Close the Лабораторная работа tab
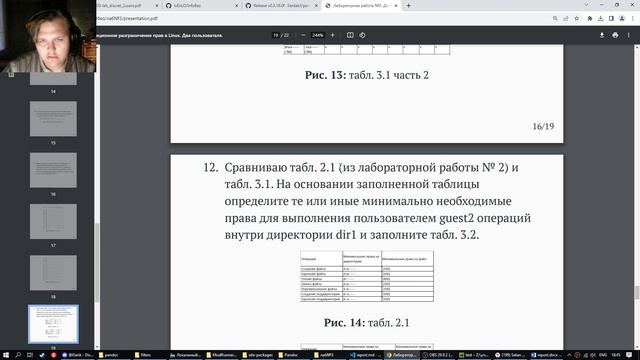The image size is (640, 360). coord(396,6)
